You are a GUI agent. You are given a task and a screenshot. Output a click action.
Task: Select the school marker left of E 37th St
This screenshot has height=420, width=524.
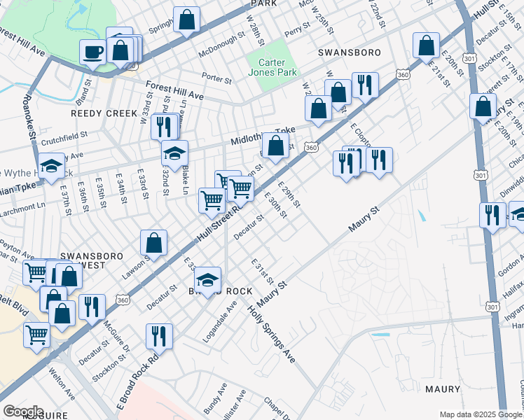pyautogui.click(x=51, y=167)
